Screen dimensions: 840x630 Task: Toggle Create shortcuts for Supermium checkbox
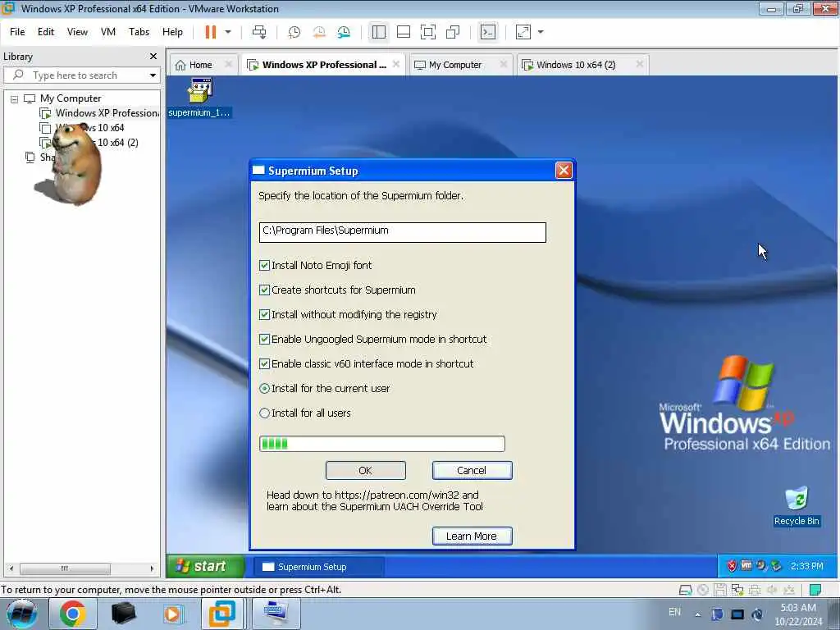click(264, 290)
